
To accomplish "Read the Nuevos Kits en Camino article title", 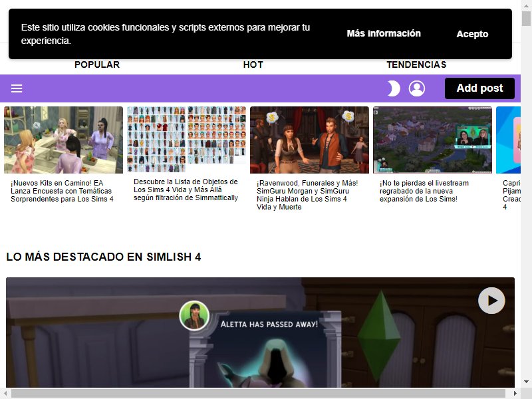I will (62, 191).
